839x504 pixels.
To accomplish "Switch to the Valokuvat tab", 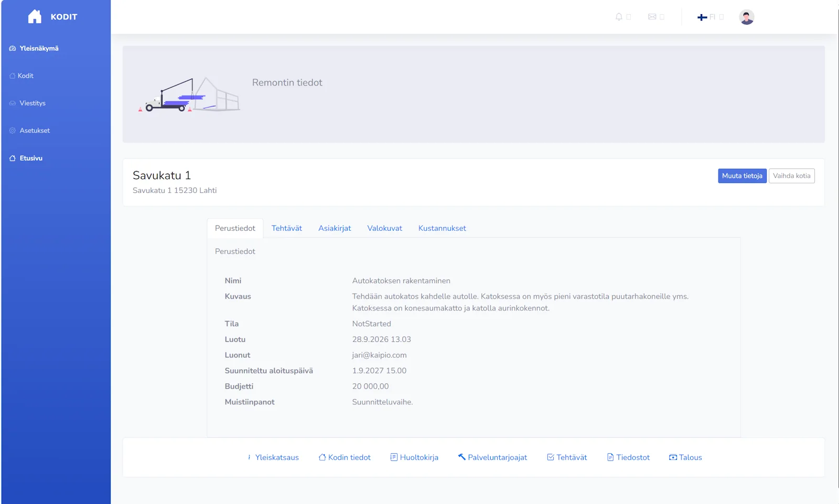I will pyautogui.click(x=384, y=228).
